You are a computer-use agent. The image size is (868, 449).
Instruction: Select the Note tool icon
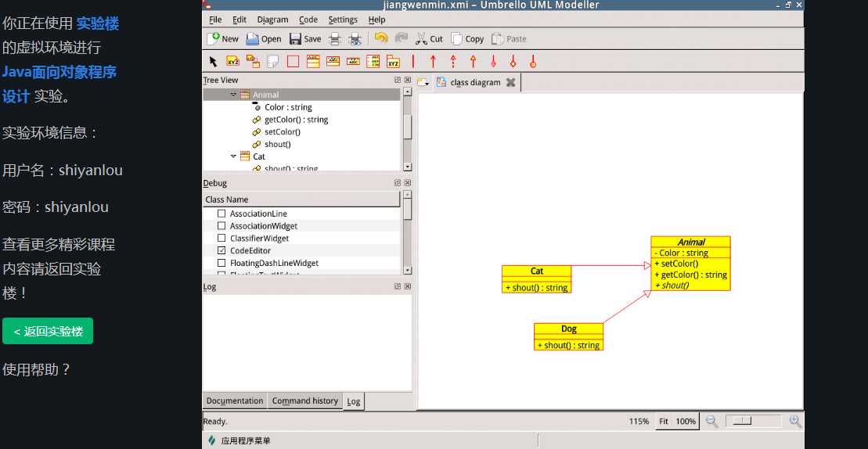pyautogui.click(x=273, y=61)
